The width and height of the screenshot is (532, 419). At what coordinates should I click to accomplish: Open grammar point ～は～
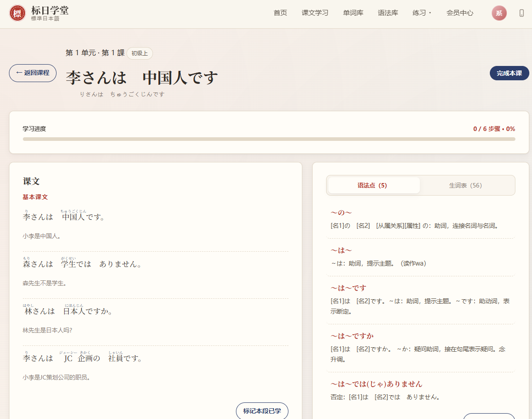341,250
